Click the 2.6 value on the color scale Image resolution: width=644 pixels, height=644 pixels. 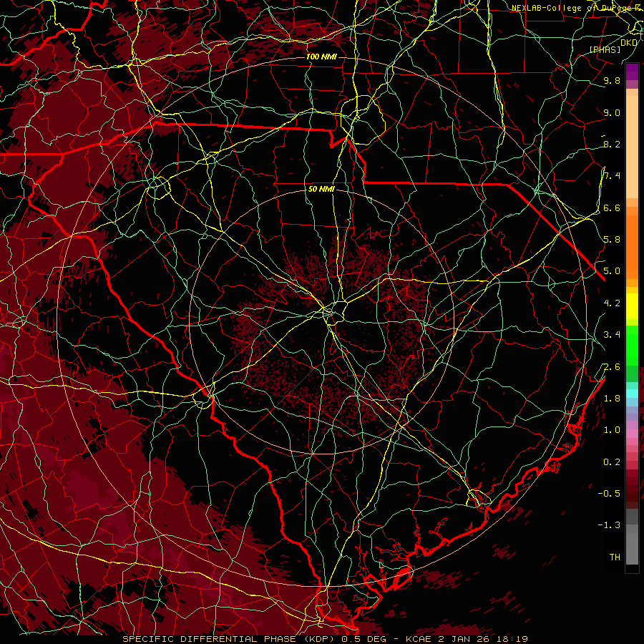point(612,367)
